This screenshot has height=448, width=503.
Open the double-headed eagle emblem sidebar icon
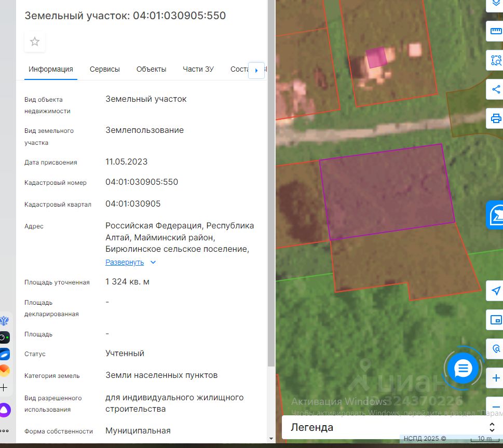(x=5, y=321)
